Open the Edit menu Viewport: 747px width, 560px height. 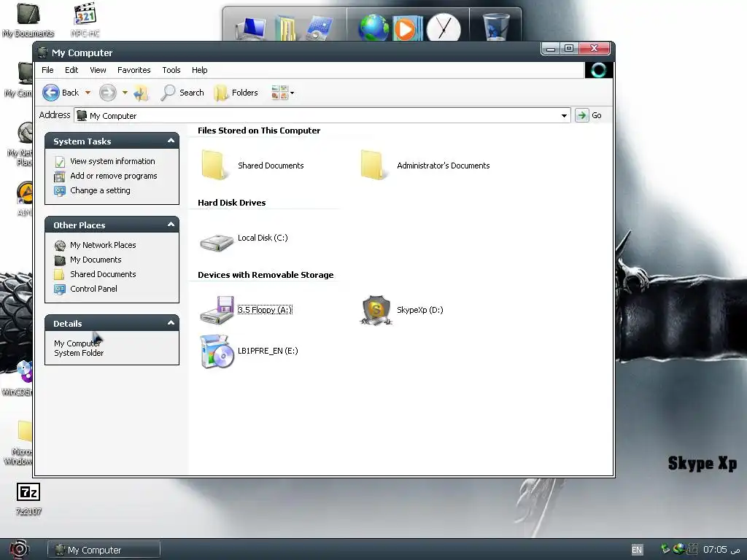pyautogui.click(x=71, y=70)
